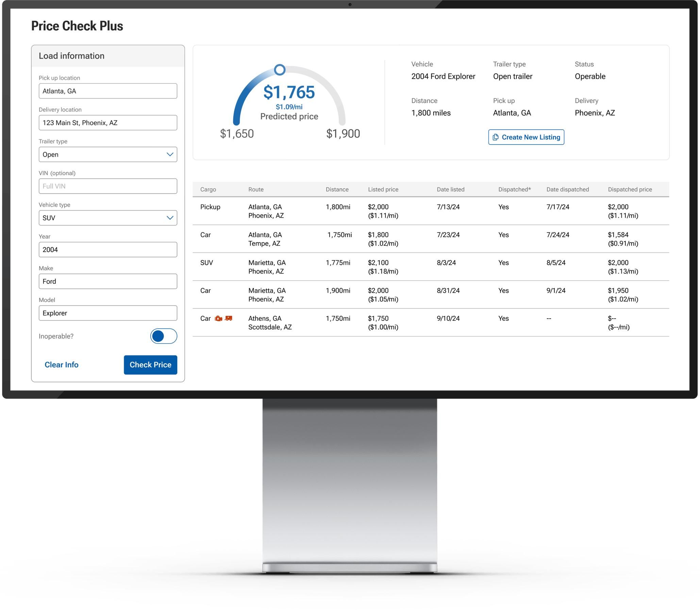The image size is (700, 610).
Task: Open the Trailer type dropdown
Action: point(108,155)
